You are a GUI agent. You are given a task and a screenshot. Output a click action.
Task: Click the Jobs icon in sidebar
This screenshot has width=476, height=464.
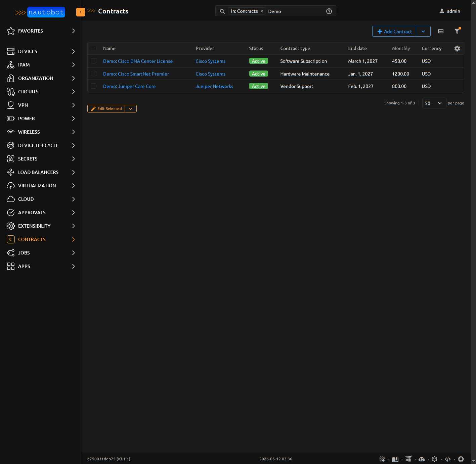[11, 253]
